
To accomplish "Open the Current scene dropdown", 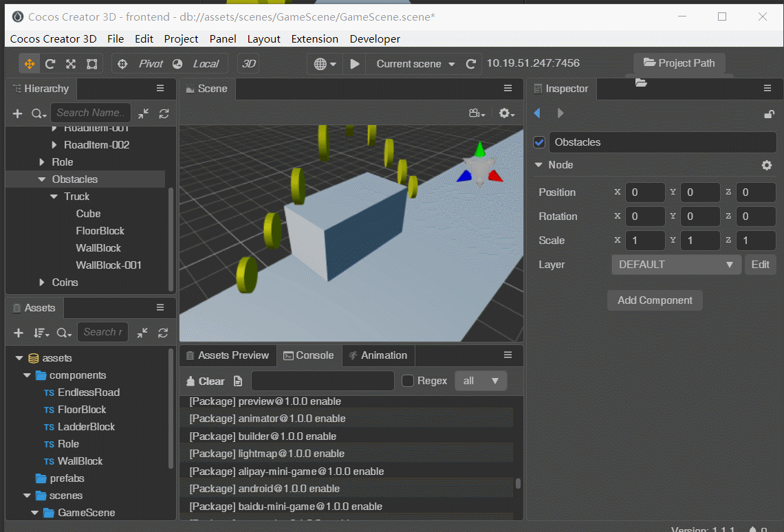I will [415, 64].
